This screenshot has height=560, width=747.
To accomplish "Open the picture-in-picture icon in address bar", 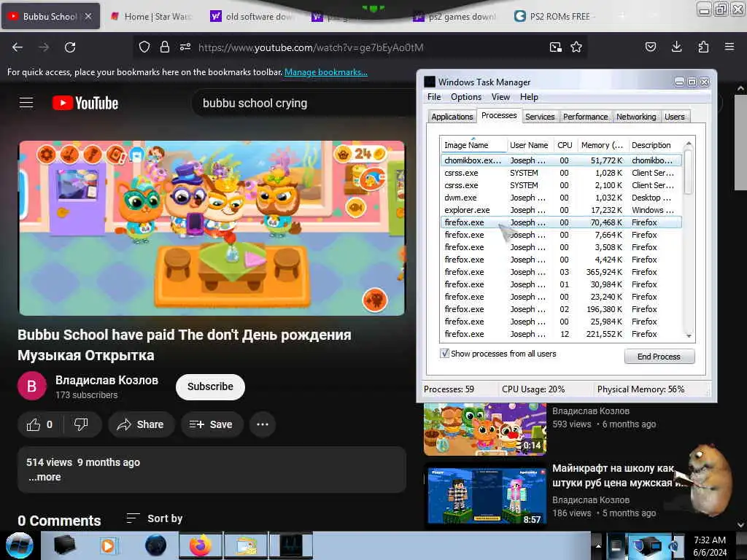I will pos(555,47).
